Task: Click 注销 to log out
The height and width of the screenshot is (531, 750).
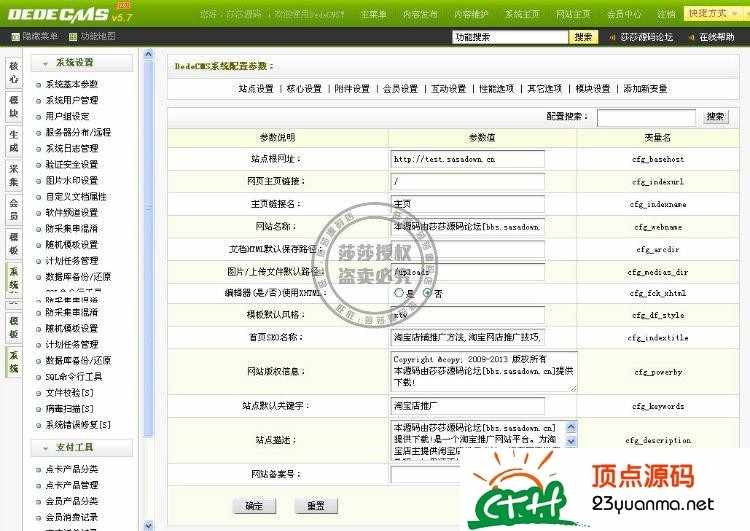Action: click(x=666, y=14)
